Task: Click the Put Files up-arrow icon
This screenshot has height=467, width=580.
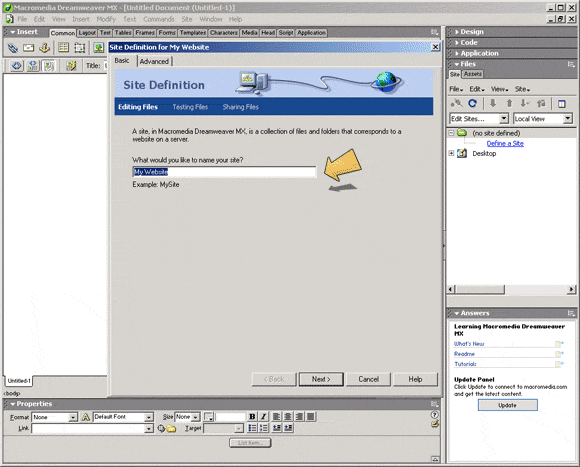Action: [x=509, y=103]
